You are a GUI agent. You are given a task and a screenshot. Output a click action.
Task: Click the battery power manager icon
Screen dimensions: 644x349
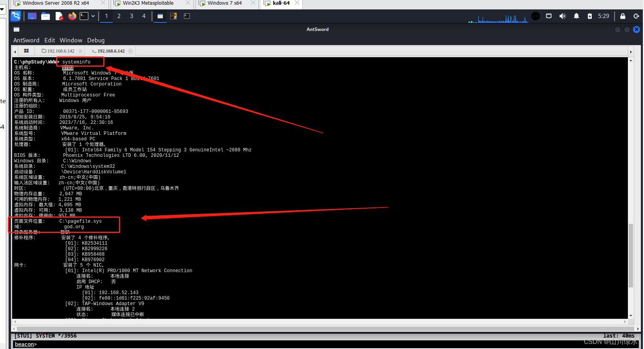590,16
